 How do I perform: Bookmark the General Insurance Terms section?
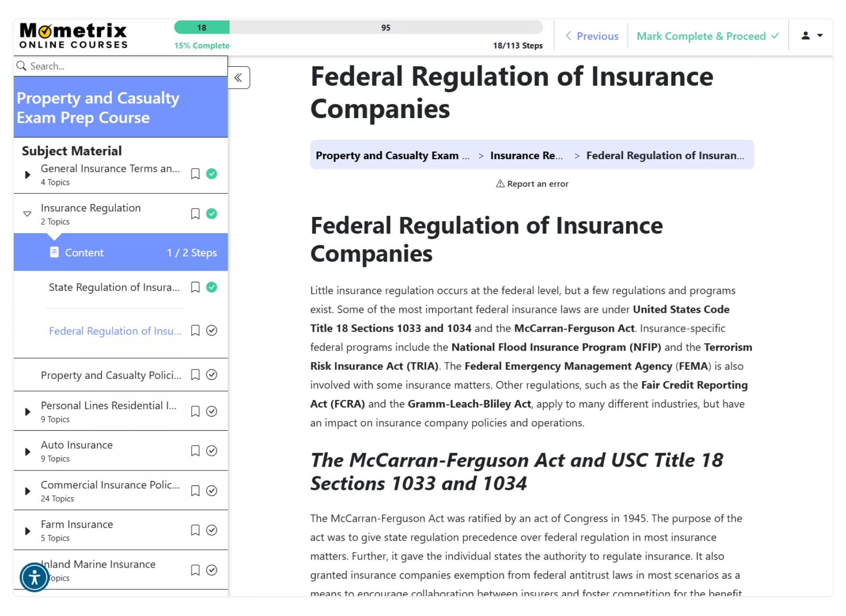tap(195, 174)
